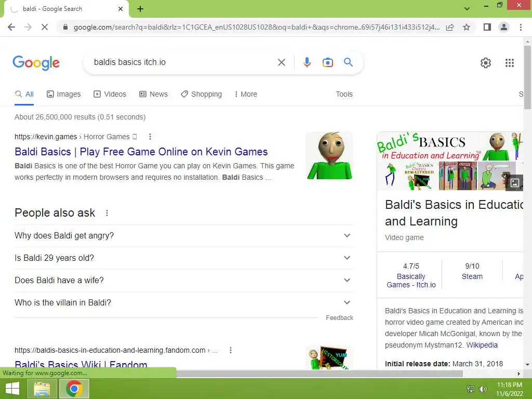The width and height of the screenshot is (532, 399).
Task: Open a new browser tab
Action: click(140, 9)
